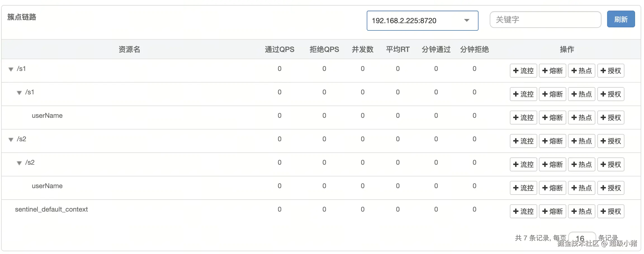644x254 pixels.
Task: Add 授权 rule for sentinel_default_context
Action: point(611,211)
